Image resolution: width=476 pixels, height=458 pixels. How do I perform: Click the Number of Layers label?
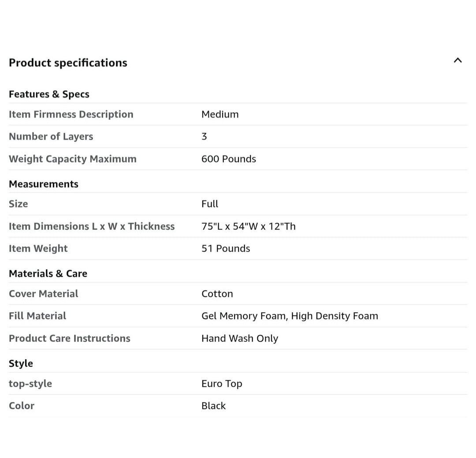point(51,137)
